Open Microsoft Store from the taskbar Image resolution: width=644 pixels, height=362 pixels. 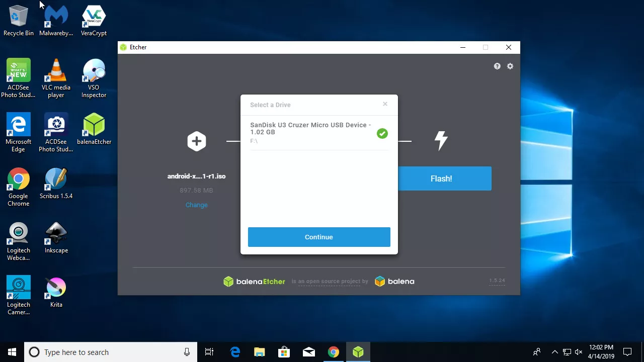[x=284, y=352]
